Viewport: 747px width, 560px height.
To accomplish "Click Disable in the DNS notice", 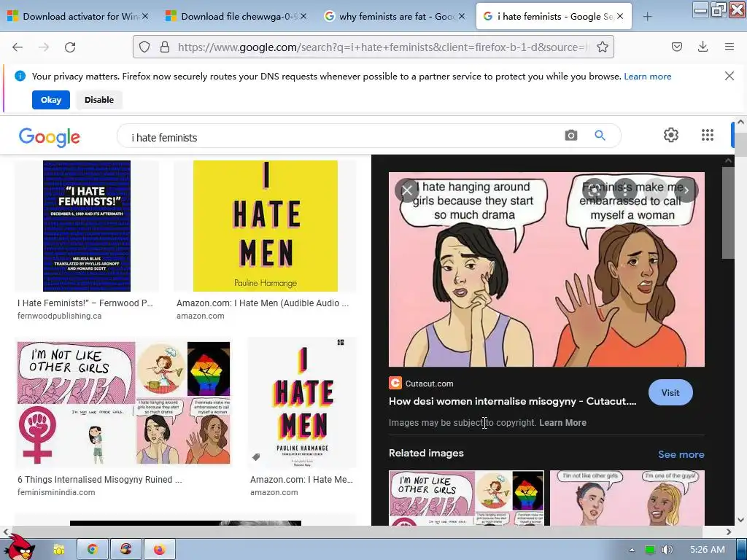I will 99,100.
